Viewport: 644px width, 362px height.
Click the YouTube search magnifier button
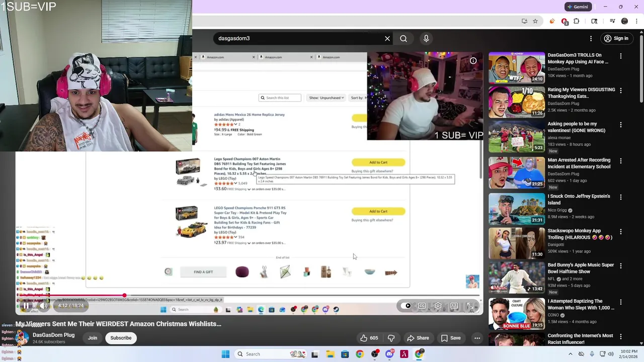pos(404,38)
